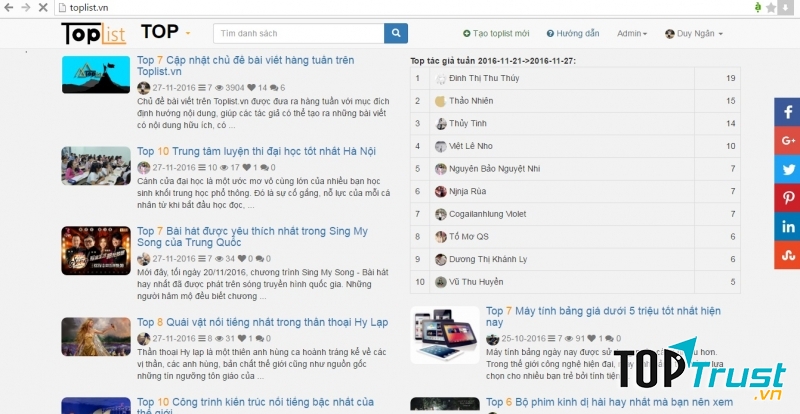This screenshot has width=800, height=414.
Task: Share page via Twitter icon
Action: click(x=787, y=169)
